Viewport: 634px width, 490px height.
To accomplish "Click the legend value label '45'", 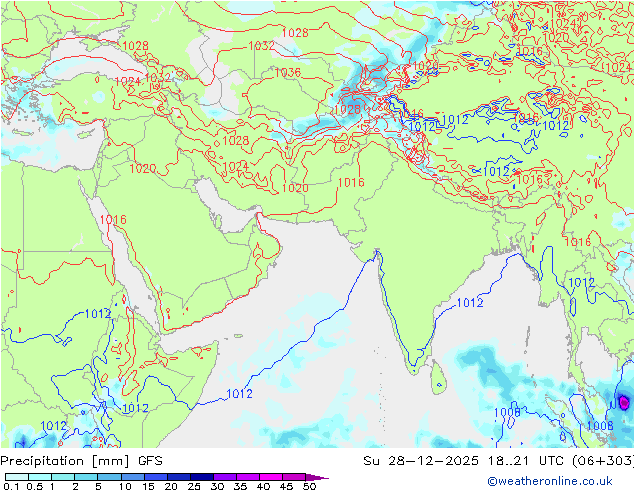I will (286, 486).
